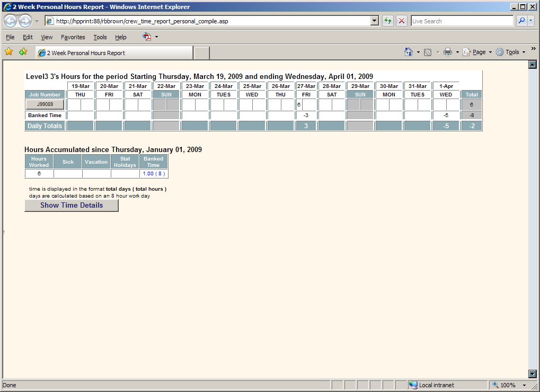Click inside the Live Search field

pos(461,21)
